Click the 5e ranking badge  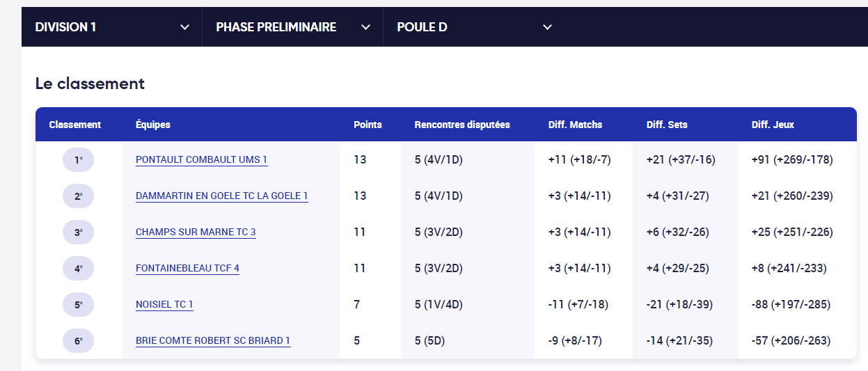(78, 305)
